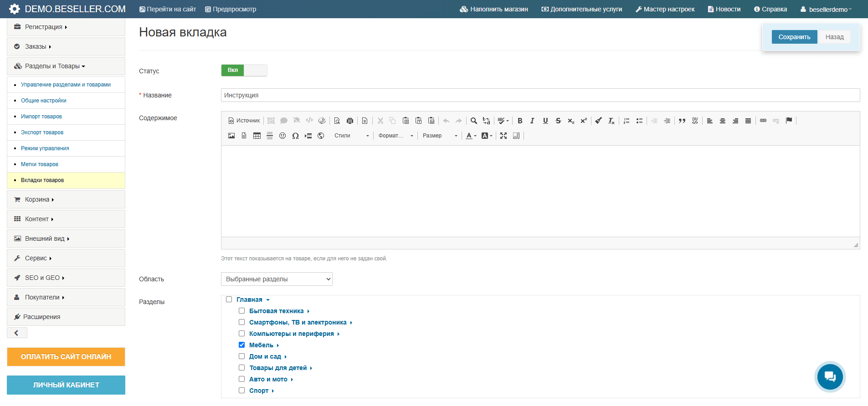Expand the Корзина sidebar menu
Viewport: 868px width, 406px height.
point(66,199)
